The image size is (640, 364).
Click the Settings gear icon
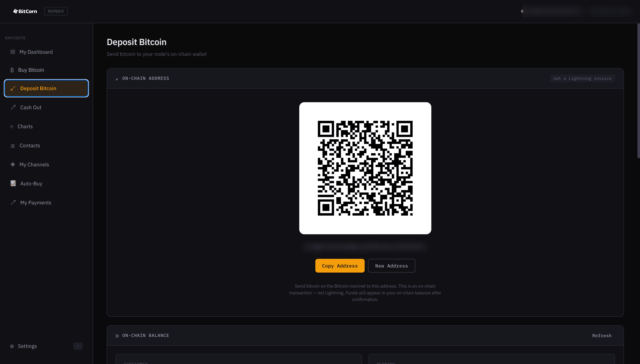coord(12,346)
